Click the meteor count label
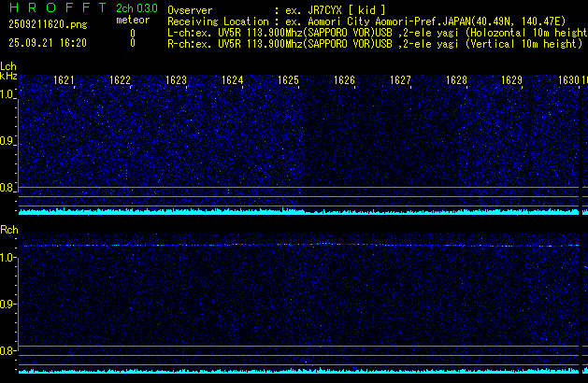This screenshot has width=588, height=383. pos(132,20)
